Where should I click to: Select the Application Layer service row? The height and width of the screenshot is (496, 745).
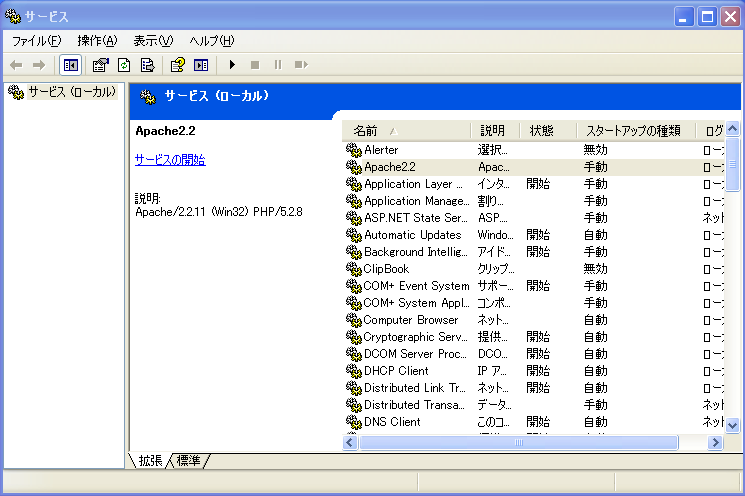[x=533, y=184]
